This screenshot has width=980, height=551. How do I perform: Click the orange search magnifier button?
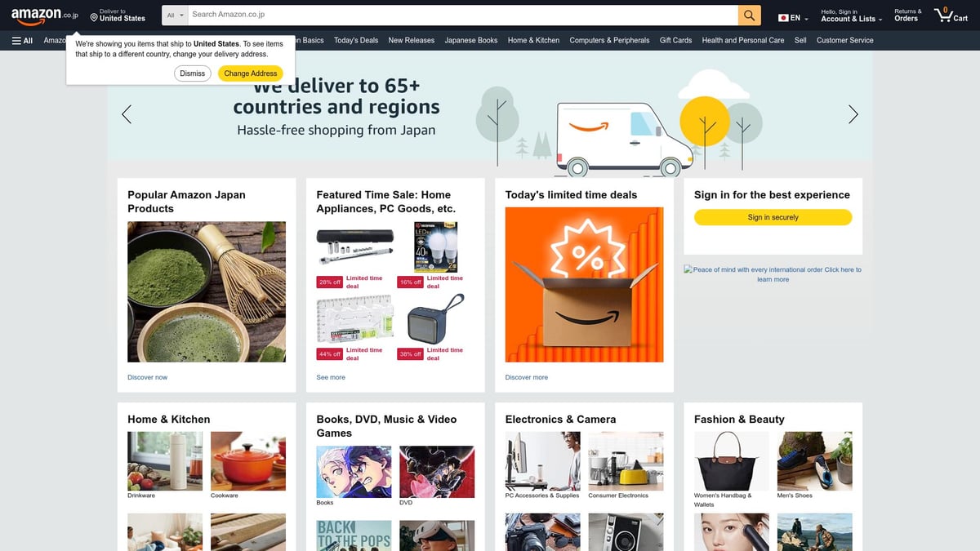coord(749,16)
